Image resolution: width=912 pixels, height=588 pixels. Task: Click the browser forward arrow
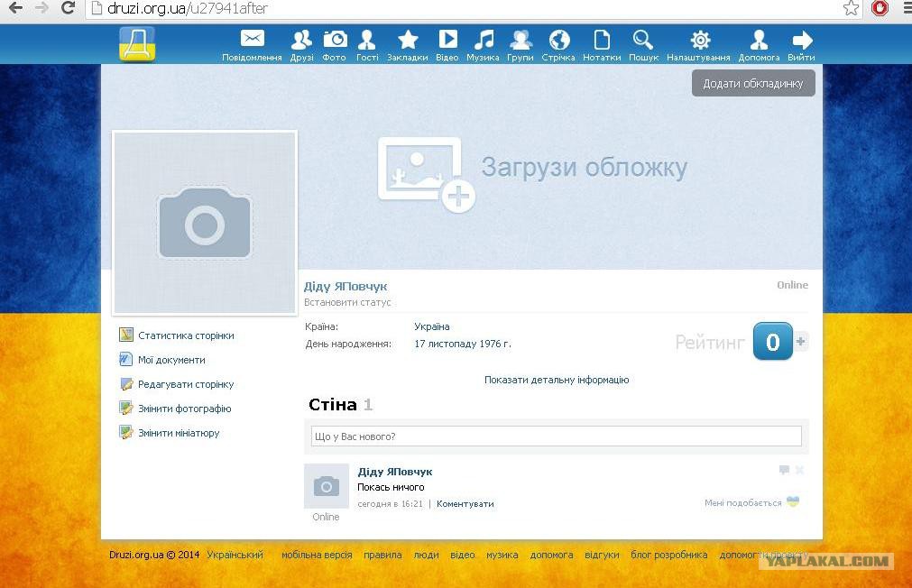pyautogui.click(x=41, y=8)
